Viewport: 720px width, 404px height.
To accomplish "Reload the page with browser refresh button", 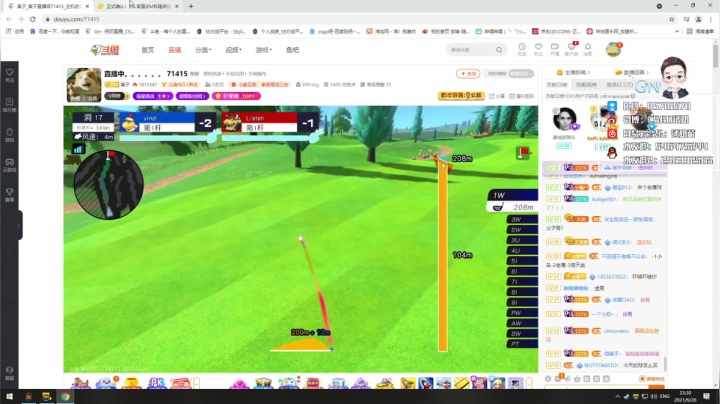I will (33, 19).
